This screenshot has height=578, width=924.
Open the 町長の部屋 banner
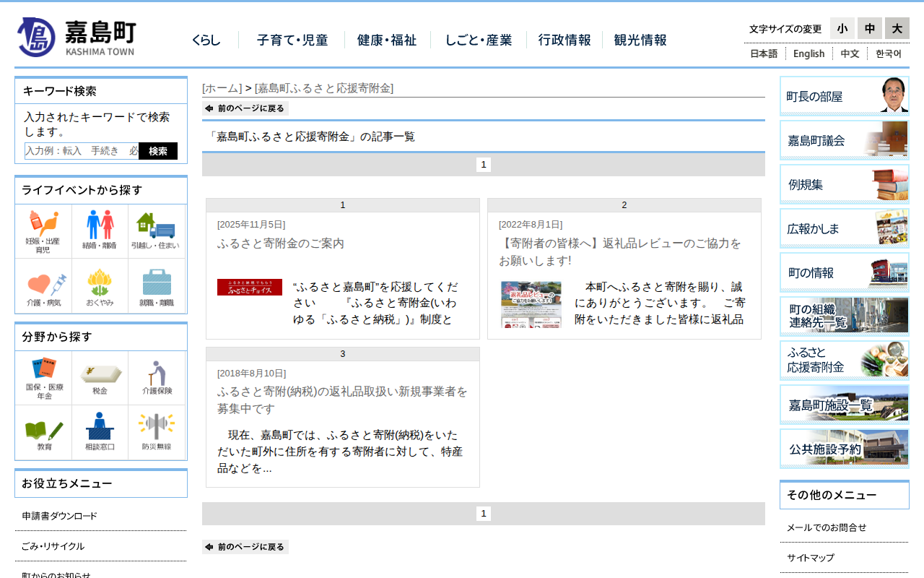844,96
